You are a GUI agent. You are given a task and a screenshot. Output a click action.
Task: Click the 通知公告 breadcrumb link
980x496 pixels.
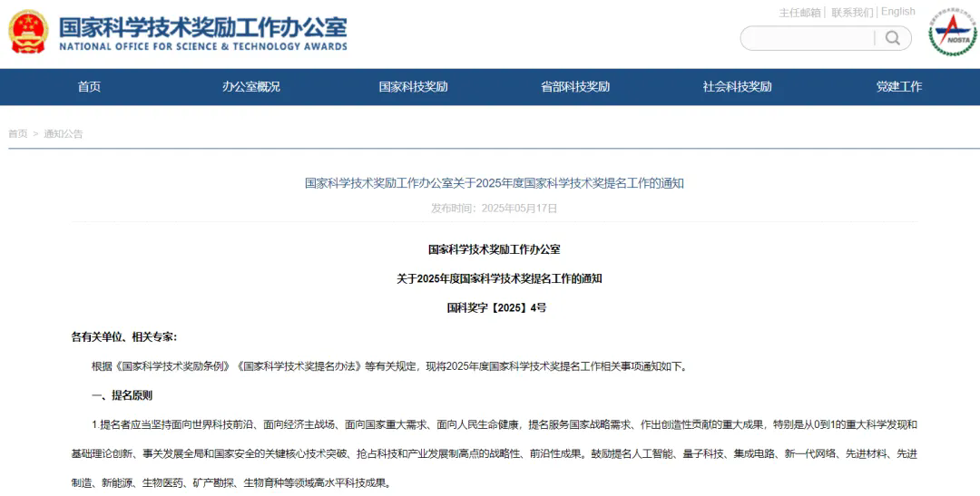pos(64,134)
